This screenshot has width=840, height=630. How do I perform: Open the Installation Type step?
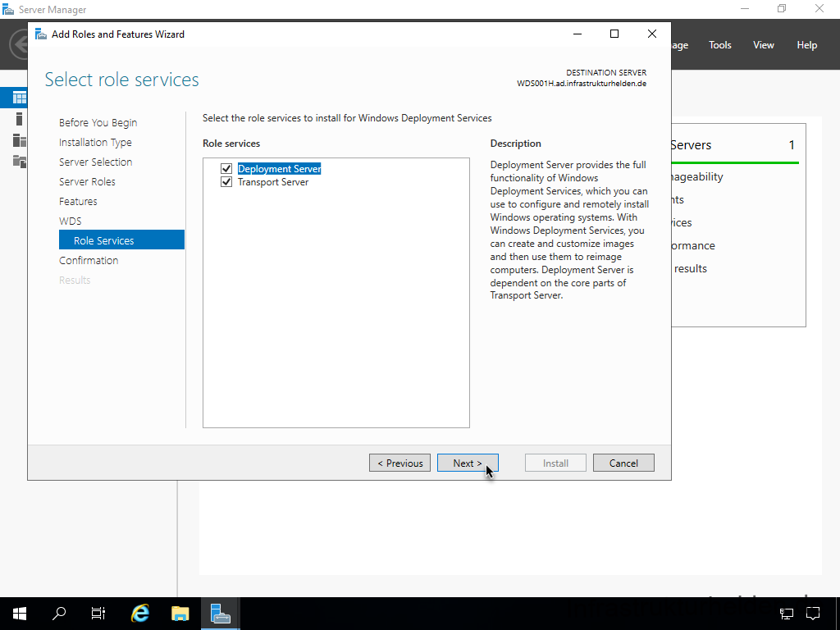coord(95,143)
